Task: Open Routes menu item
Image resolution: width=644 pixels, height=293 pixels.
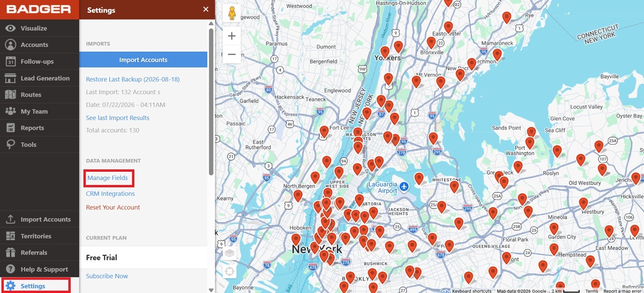Action: point(40,94)
